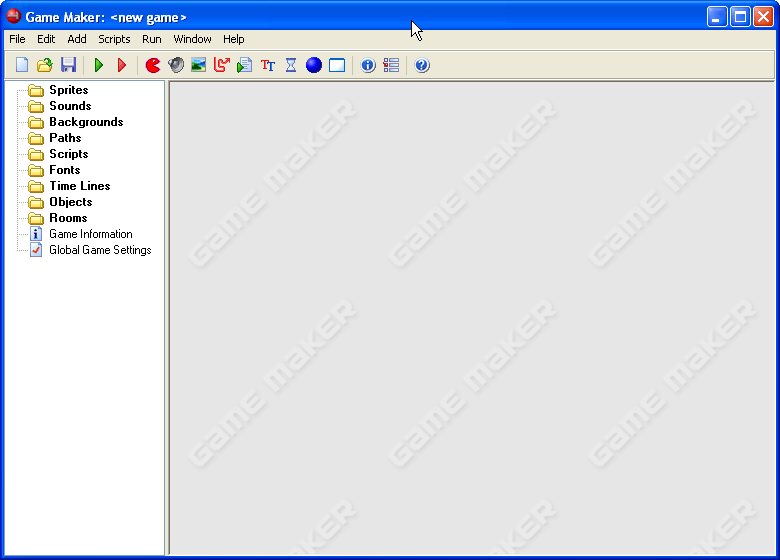Open game information toolbar icon
This screenshot has height=560, width=780.
(x=368, y=65)
